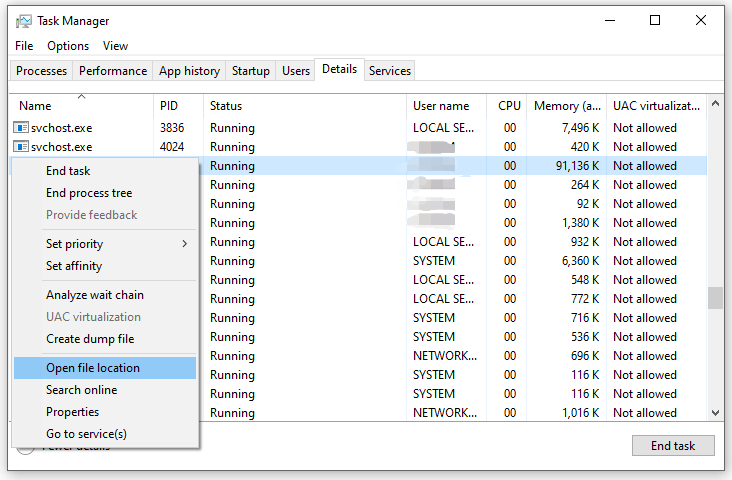Choose Set affinity
The width and height of the screenshot is (732, 480).
pos(105,266)
